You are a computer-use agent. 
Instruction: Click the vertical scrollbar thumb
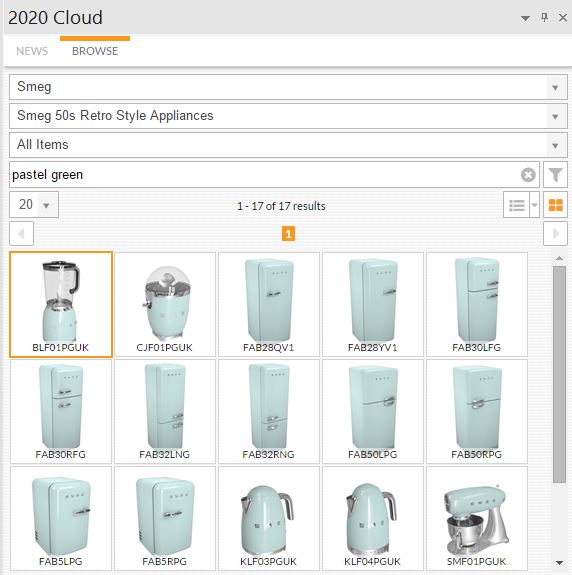[x=559, y=374]
